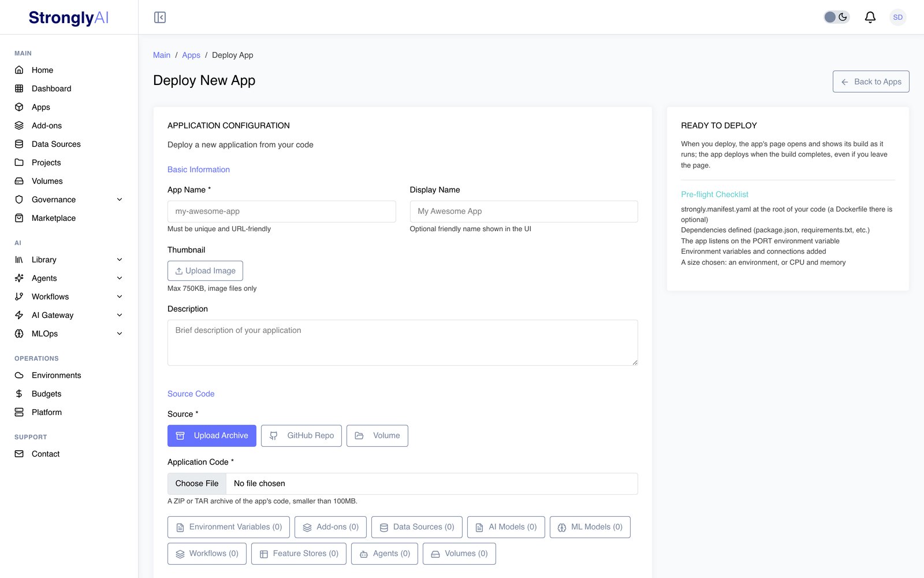Click the Dashboard grid icon

pos(19,88)
